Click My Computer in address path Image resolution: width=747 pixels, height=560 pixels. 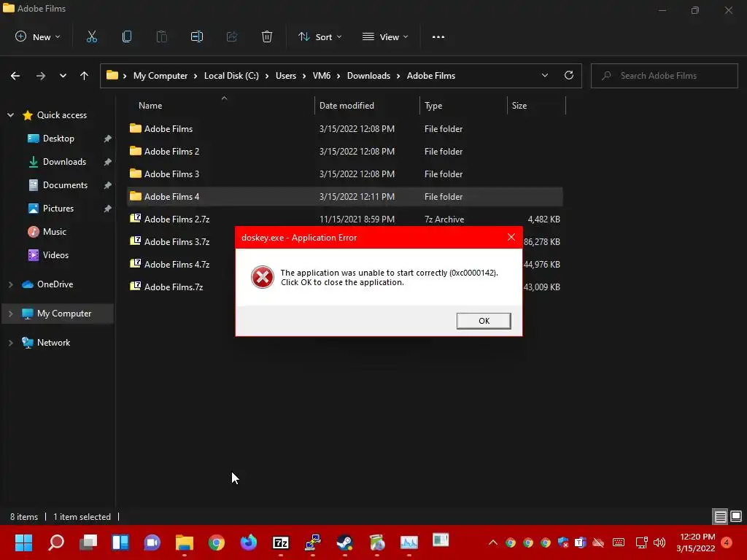160,76
